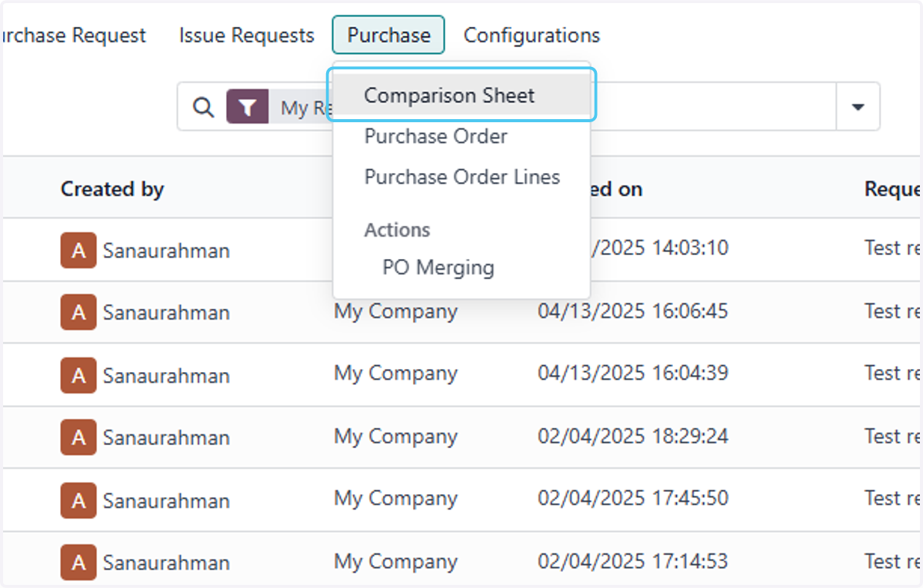Click avatar in the 18:29:24 row
The image size is (923, 588).
(x=78, y=437)
